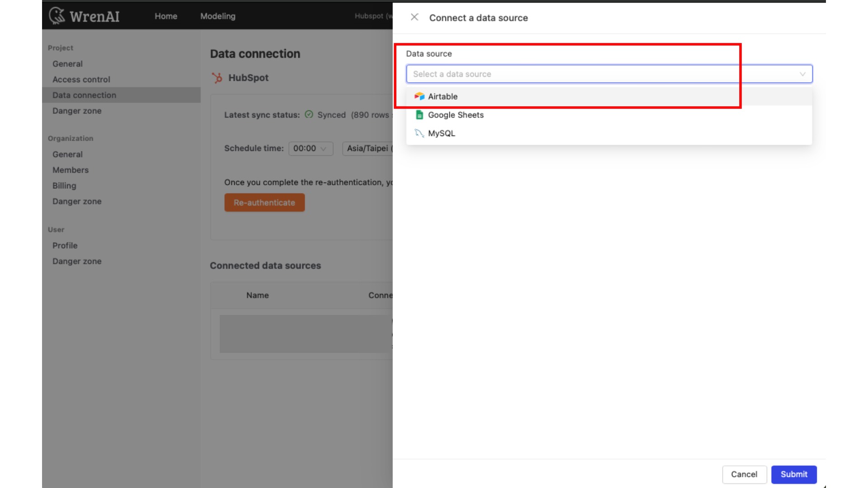Click the Synced status text

click(x=331, y=115)
